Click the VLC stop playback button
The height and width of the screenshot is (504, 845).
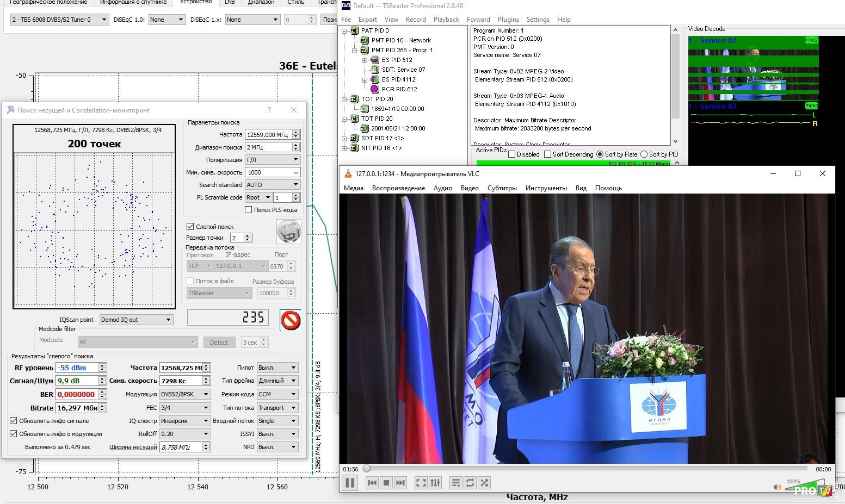[386, 483]
